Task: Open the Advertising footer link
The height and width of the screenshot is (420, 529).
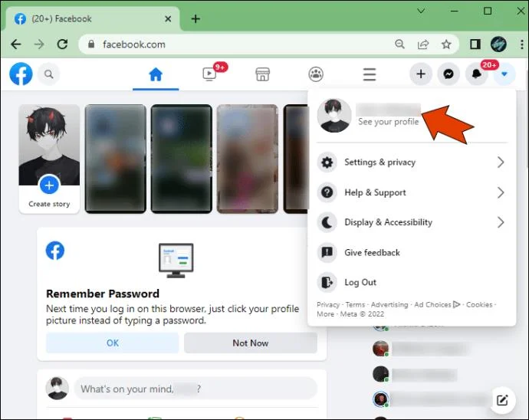Action: 389,304
